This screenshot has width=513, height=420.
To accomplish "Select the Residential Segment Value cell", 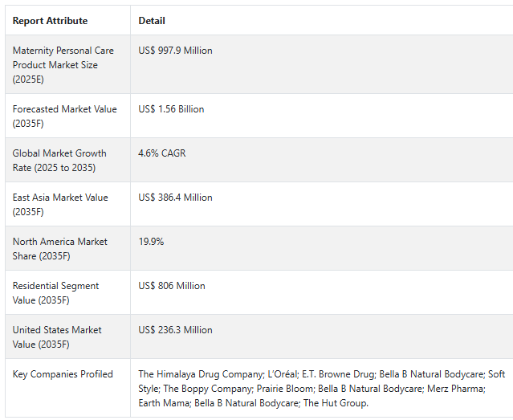I will pos(56,293).
